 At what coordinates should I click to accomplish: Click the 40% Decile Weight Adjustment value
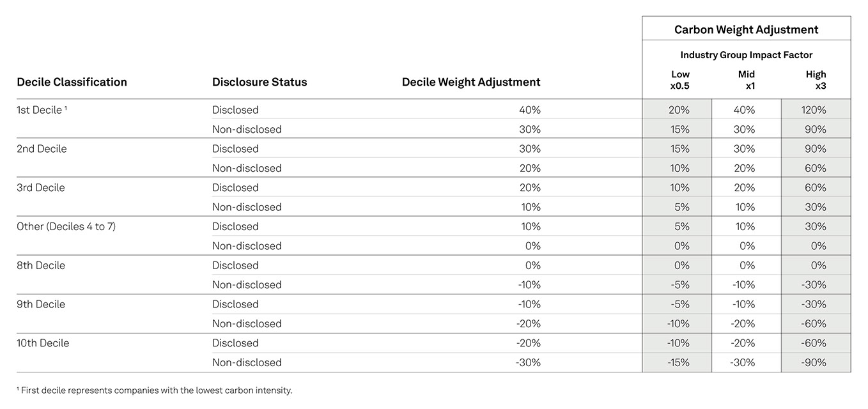pyautogui.click(x=530, y=110)
